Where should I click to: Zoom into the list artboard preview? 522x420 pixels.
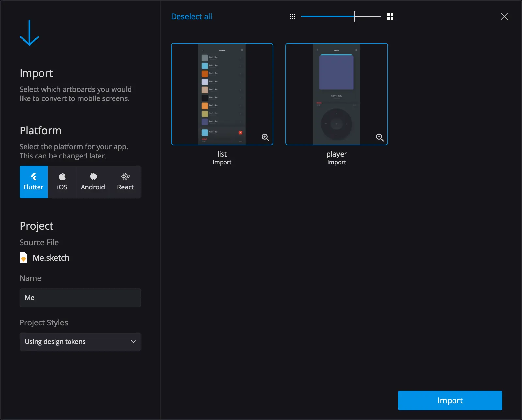tap(266, 138)
